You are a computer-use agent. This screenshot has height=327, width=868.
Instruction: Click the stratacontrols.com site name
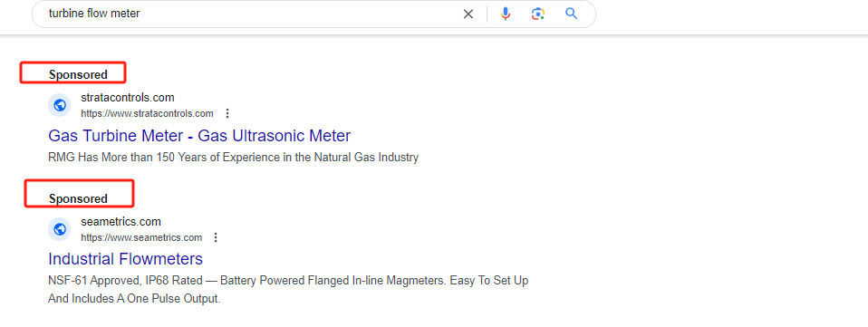click(x=128, y=98)
